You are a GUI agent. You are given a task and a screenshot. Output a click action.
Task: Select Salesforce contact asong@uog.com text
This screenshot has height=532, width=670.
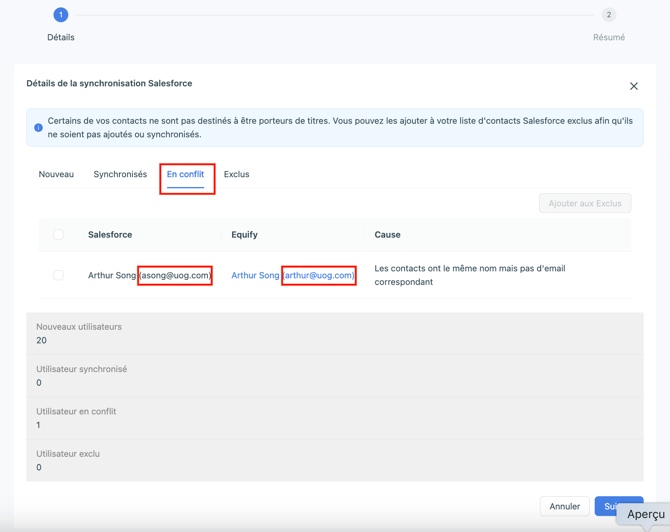(175, 276)
